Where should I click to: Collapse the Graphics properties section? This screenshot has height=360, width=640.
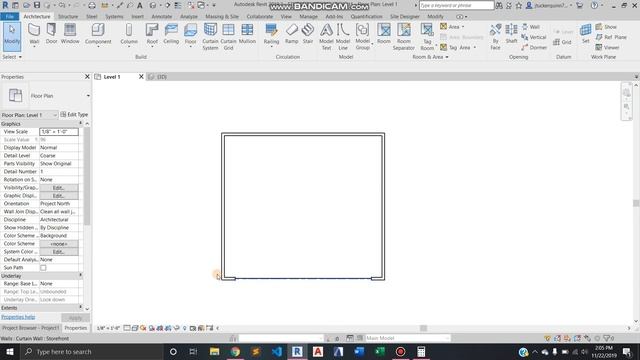click(81, 124)
